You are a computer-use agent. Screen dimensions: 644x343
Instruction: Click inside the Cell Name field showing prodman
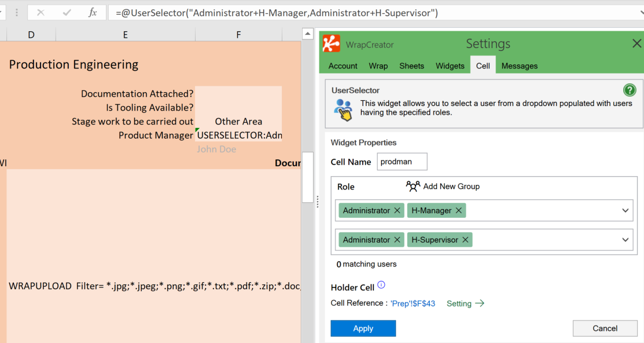(x=402, y=161)
